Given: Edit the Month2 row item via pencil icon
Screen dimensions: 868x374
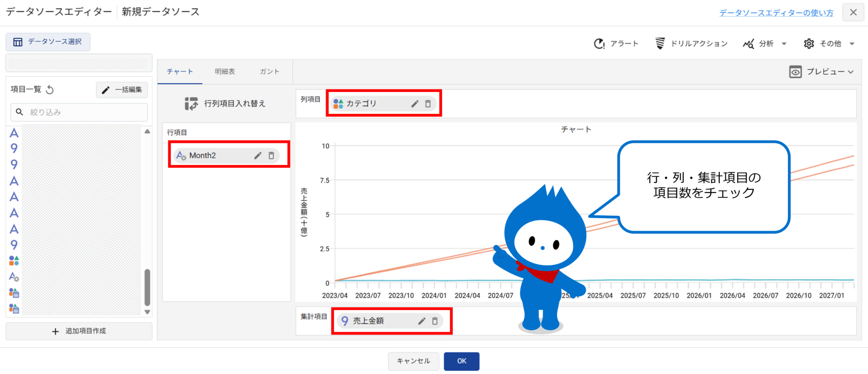Looking at the screenshot, I should point(258,156).
